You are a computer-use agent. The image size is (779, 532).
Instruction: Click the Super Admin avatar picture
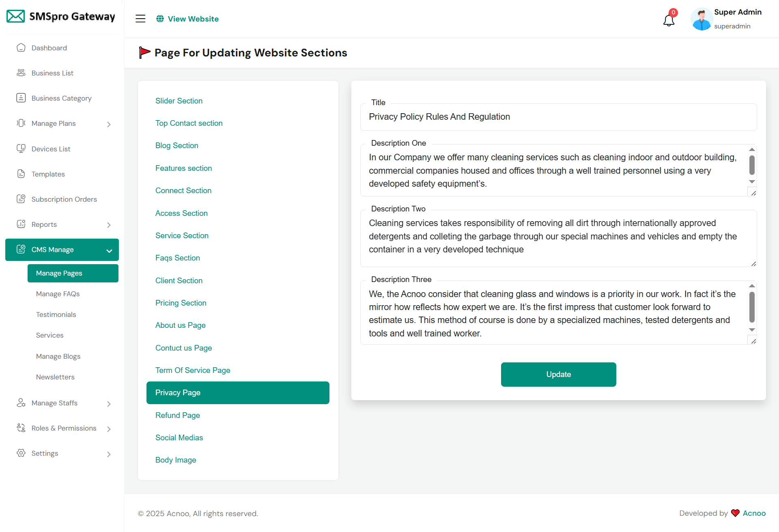(702, 19)
